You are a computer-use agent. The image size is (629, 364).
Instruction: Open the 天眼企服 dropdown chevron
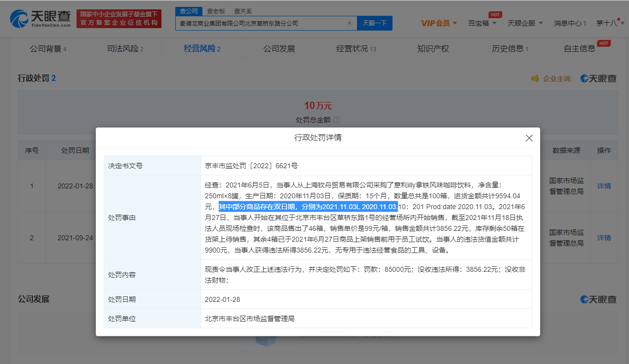pyautogui.click(x=541, y=22)
